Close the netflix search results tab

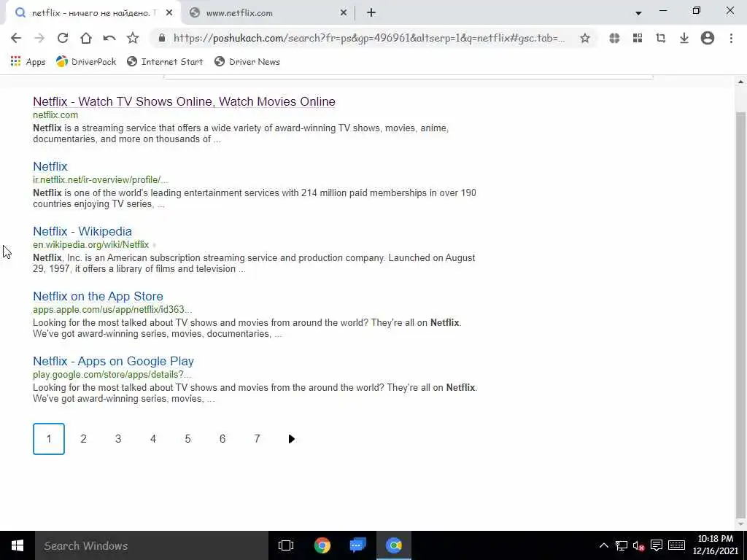click(x=169, y=13)
